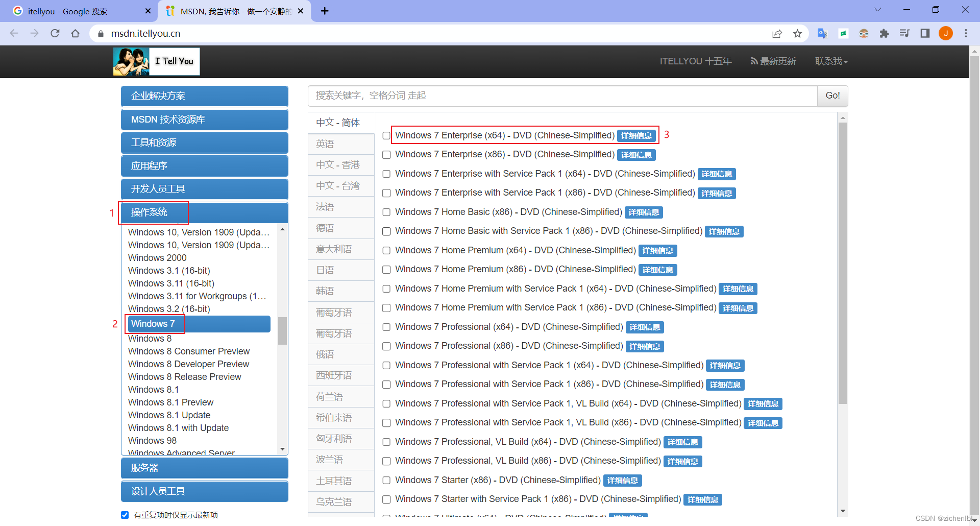This screenshot has width=980, height=526.
Task: Expand the 设计人员工具 category
Action: [205, 491]
